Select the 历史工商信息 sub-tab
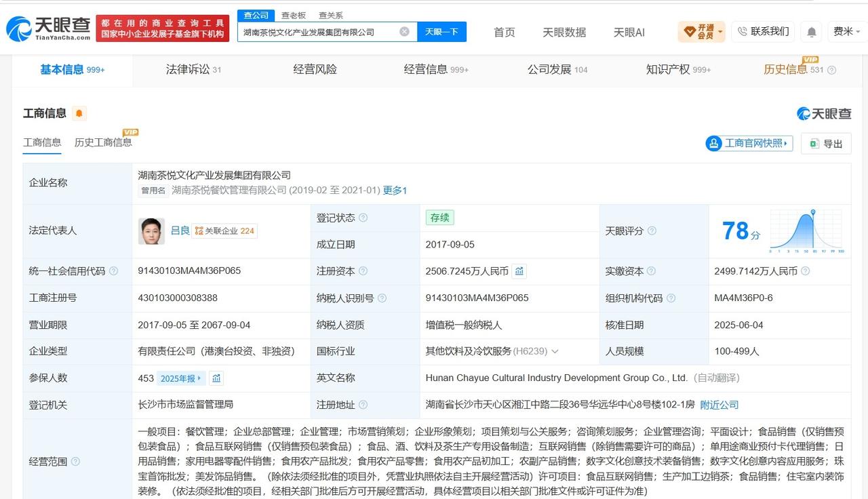The width and height of the screenshot is (868, 499). (103, 142)
